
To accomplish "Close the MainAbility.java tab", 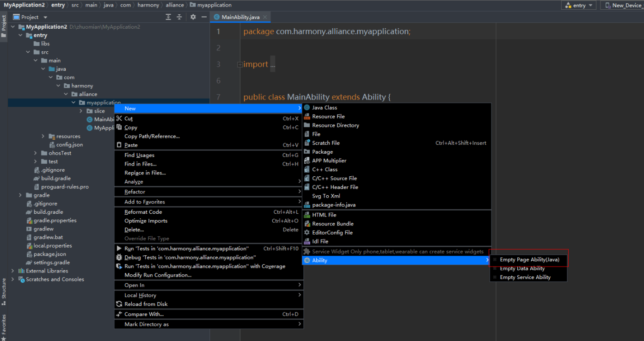I will coord(265,17).
